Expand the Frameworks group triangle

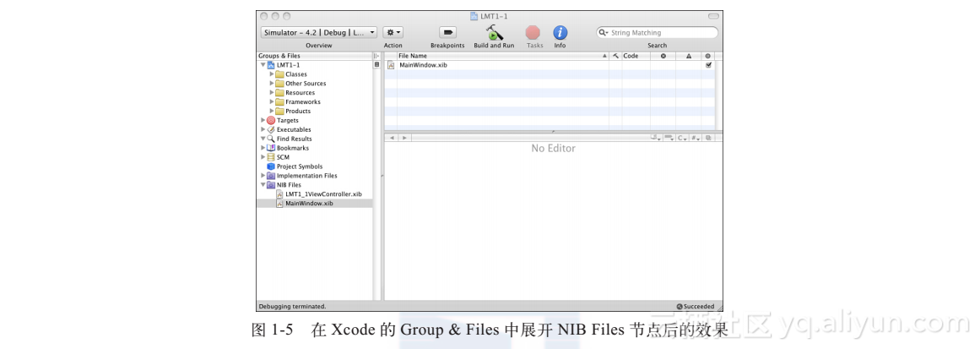[x=272, y=102]
